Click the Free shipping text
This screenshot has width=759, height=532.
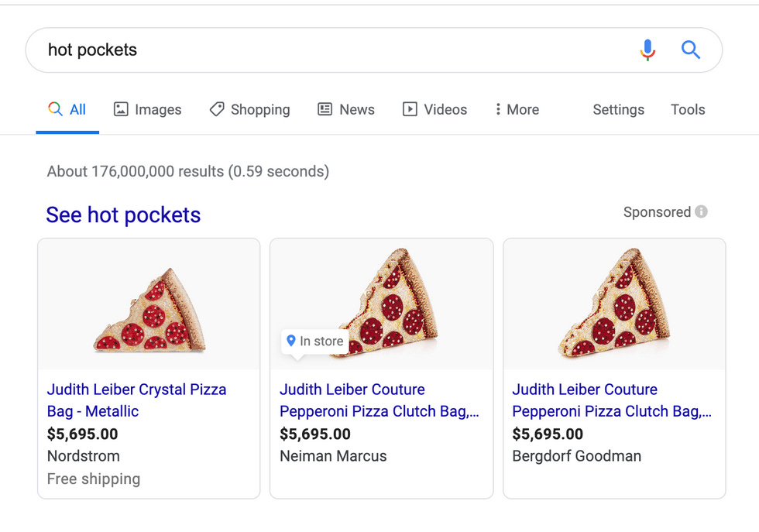[94, 479]
